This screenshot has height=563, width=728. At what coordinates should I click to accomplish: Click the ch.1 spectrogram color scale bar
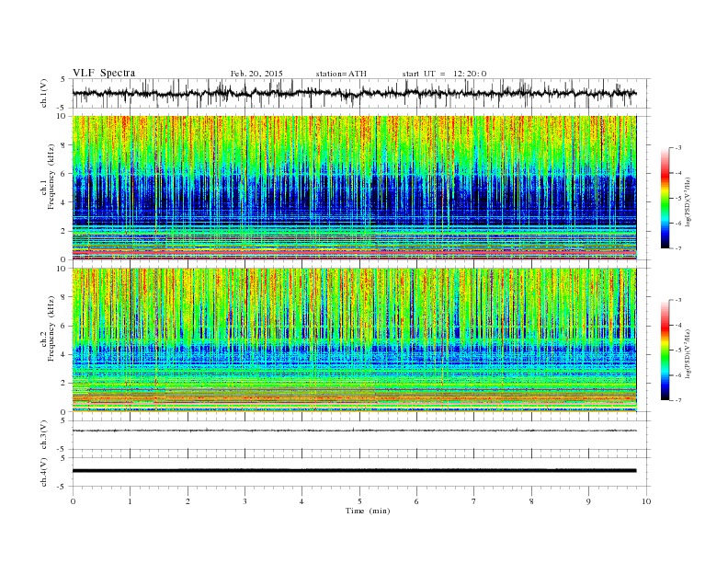click(665, 198)
